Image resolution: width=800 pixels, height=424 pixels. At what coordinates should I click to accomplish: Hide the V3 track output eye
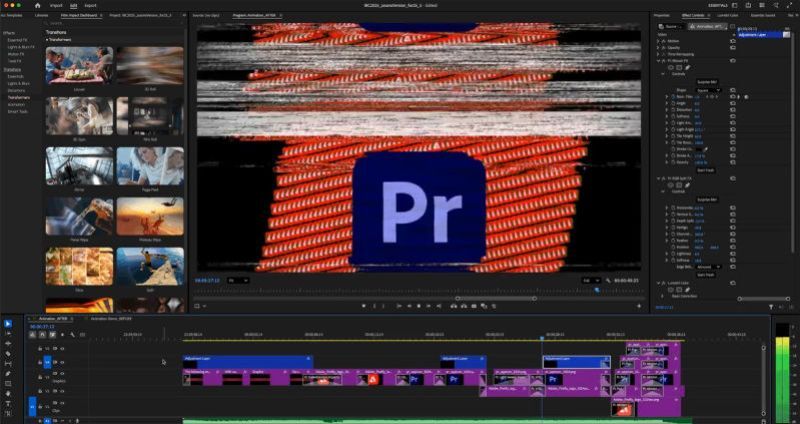coord(62,349)
